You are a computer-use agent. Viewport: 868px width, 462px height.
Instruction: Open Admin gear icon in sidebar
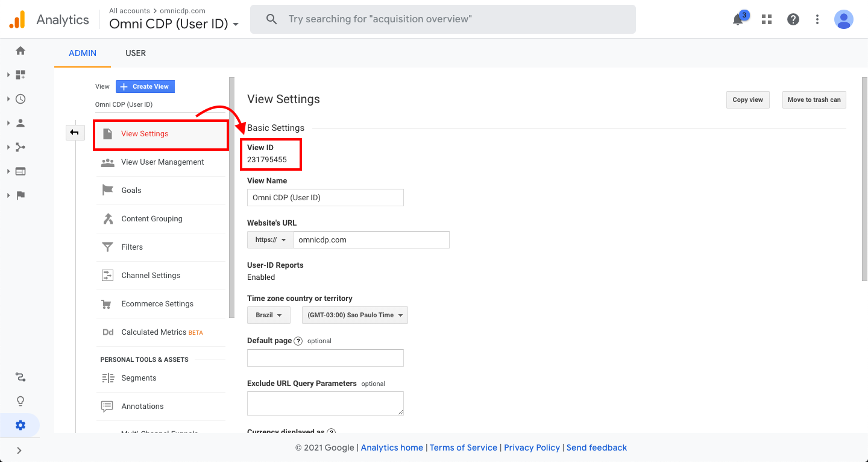coord(20,425)
